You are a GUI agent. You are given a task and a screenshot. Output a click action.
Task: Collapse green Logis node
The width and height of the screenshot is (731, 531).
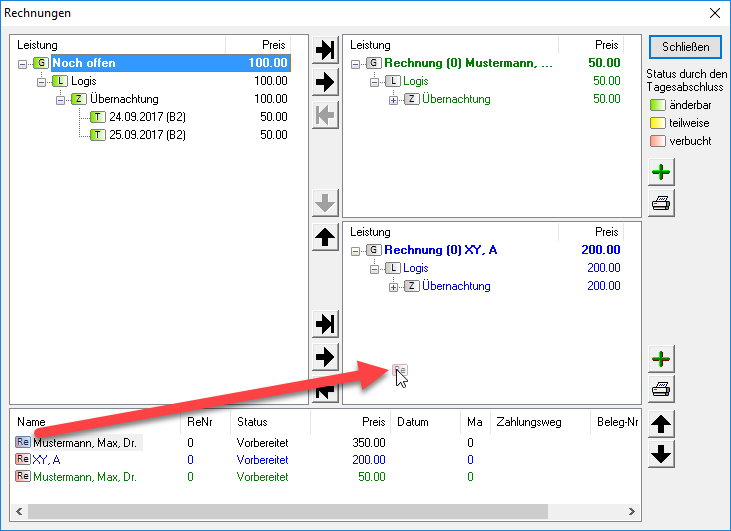(x=374, y=82)
